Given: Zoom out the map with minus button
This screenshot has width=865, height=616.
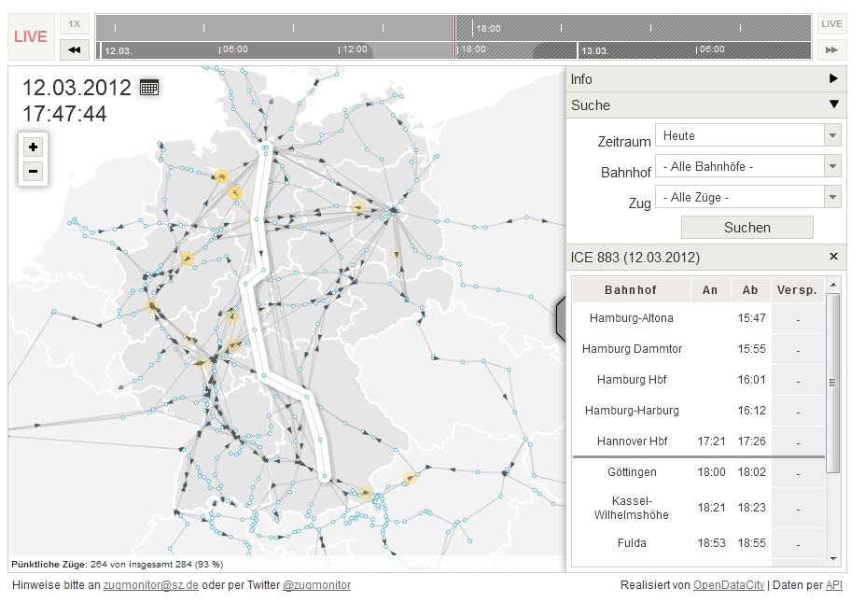Looking at the screenshot, I should (33, 171).
